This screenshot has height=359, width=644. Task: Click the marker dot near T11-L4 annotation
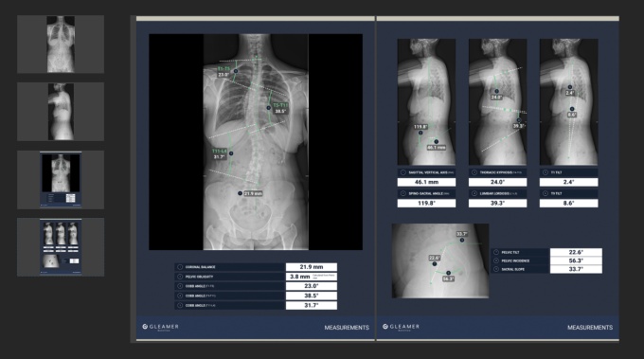click(231, 153)
